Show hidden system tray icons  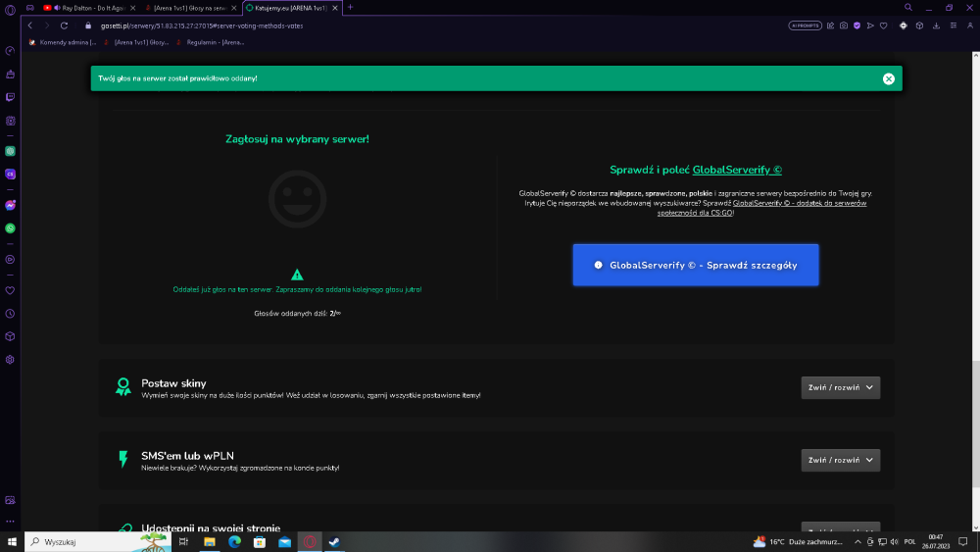coord(857,541)
